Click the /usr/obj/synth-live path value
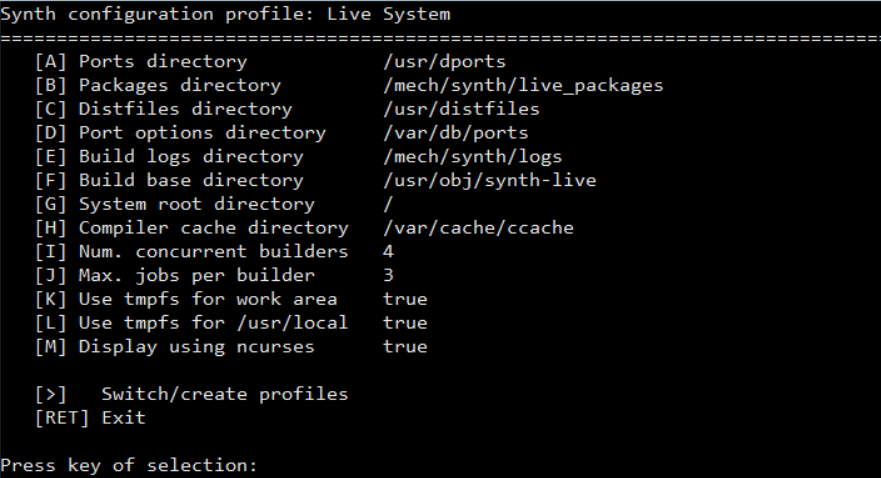 (489, 181)
